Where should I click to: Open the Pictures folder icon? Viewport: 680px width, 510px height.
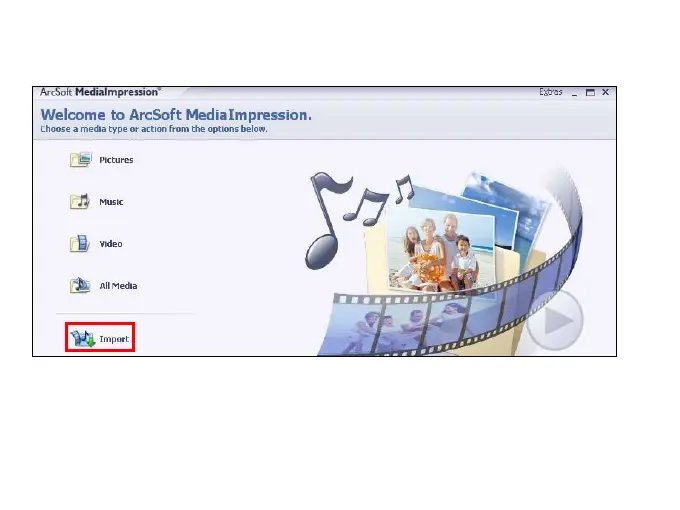click(80, 160)
